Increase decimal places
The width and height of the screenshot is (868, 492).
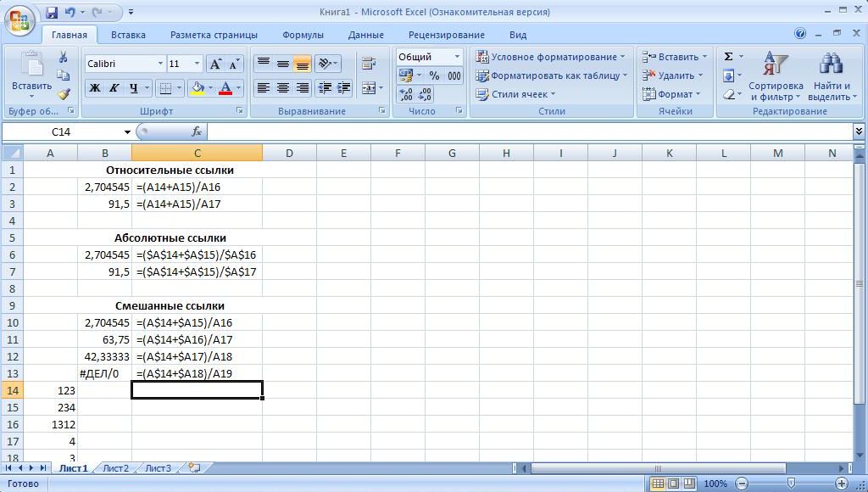pyautogui.click(x=406, y=94)
